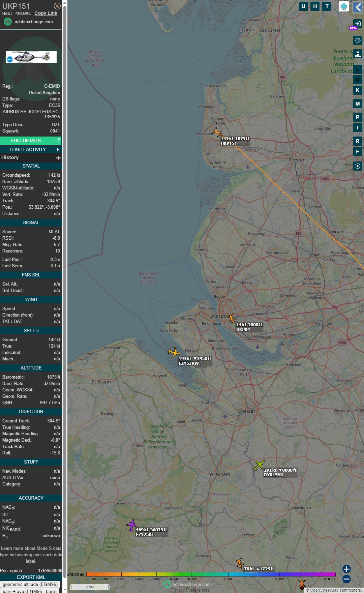The image size is (364, 593).
Task: Open the SIGNAL section header
Action: (x=31, y=223)
